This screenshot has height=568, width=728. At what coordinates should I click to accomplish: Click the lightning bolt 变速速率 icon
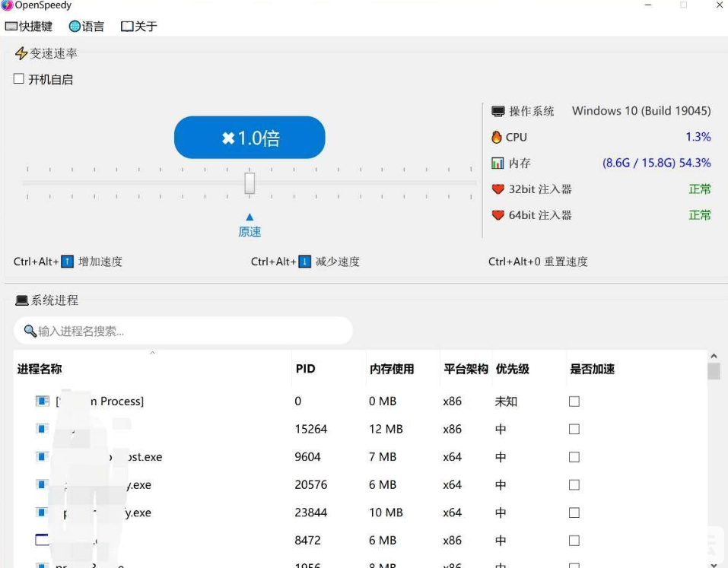pyautogui.click(x=21, y=53)
